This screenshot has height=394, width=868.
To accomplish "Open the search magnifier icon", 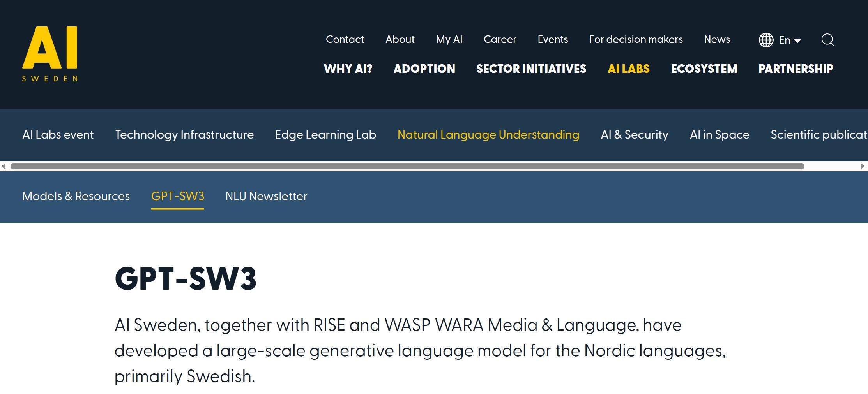I will (827, 40).
